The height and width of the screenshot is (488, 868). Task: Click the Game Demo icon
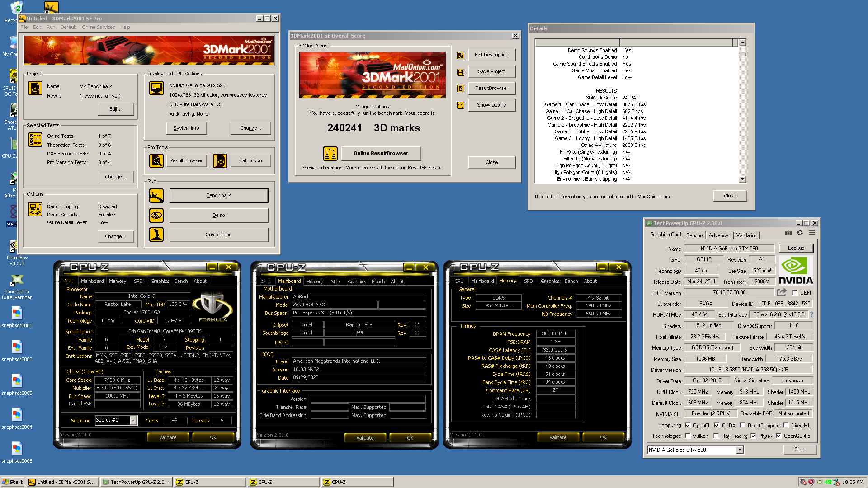[x=156, y=235]
